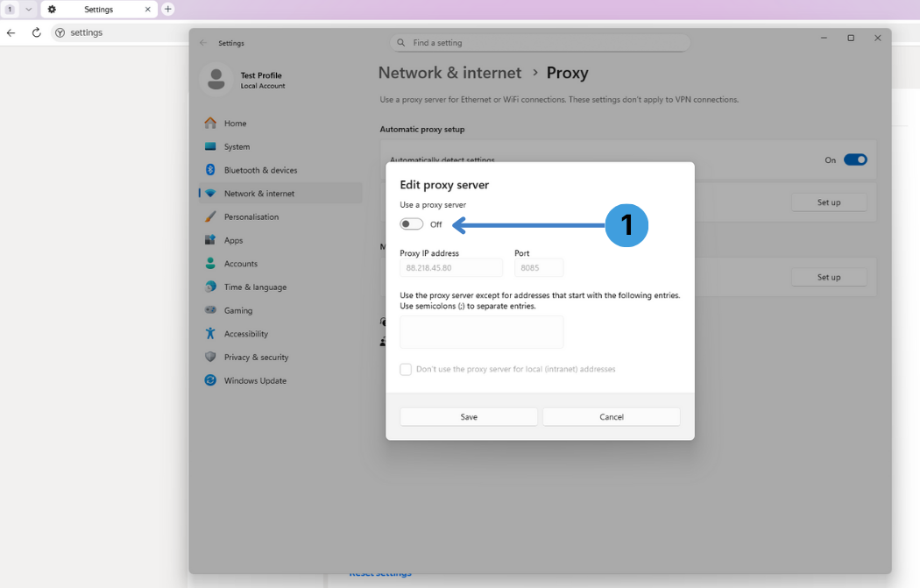Open Personalisation settings
This screenshot has height=588, width=920.
(x=280, y=216)
